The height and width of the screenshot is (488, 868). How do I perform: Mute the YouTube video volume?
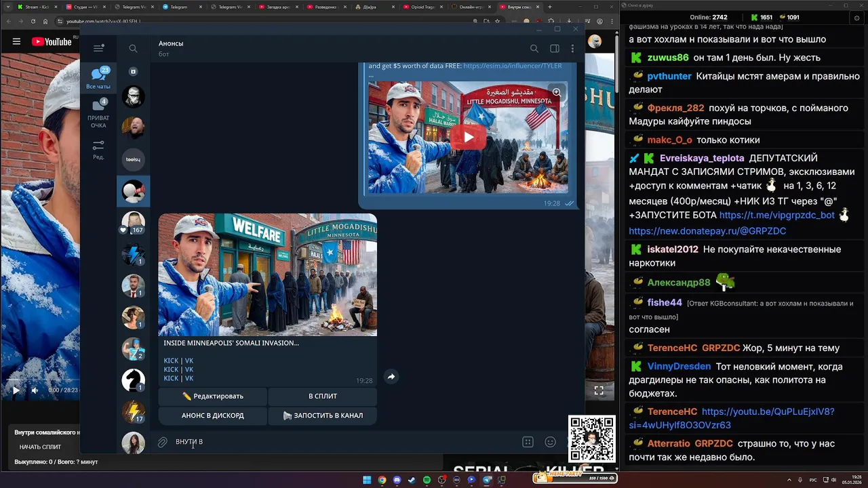point(35,390)
